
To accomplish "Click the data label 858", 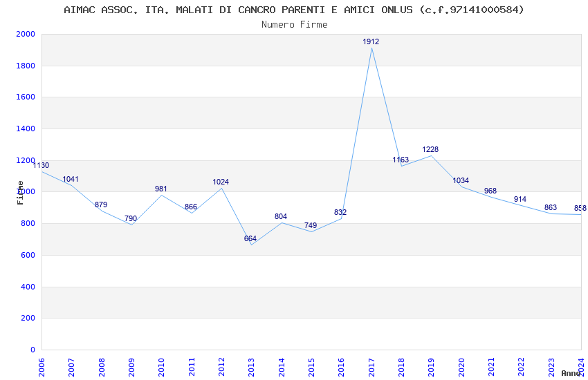I will [x=580, y=209].
